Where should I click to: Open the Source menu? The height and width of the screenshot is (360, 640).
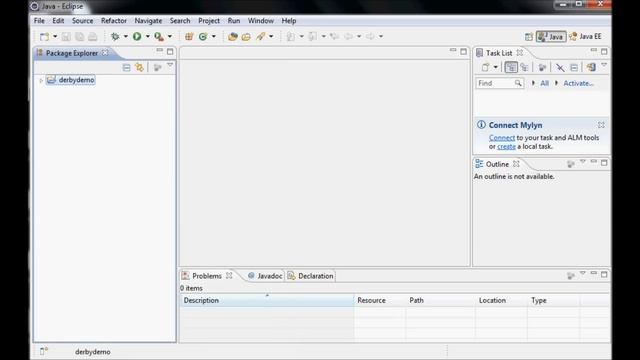(82, 20)
